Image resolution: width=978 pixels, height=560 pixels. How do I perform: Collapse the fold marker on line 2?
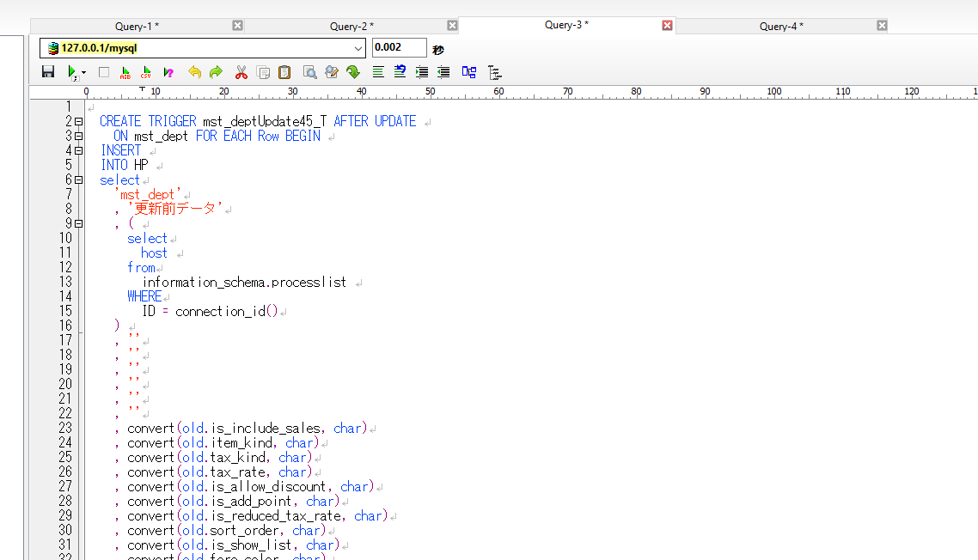78,122
